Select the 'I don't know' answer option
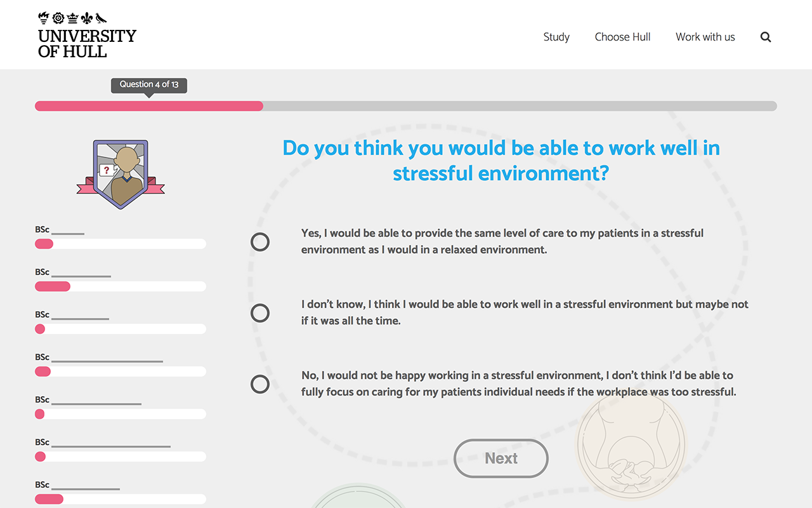 260,313
